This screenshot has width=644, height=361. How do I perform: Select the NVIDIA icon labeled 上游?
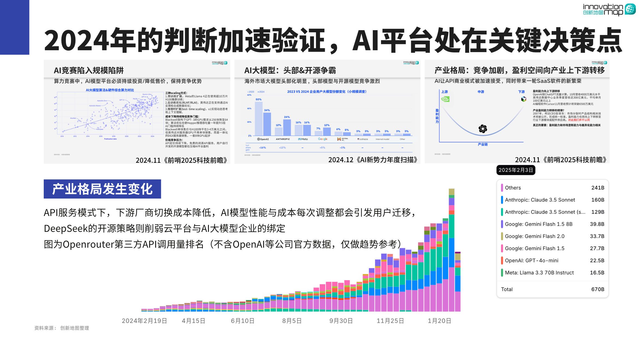(445, 99)
